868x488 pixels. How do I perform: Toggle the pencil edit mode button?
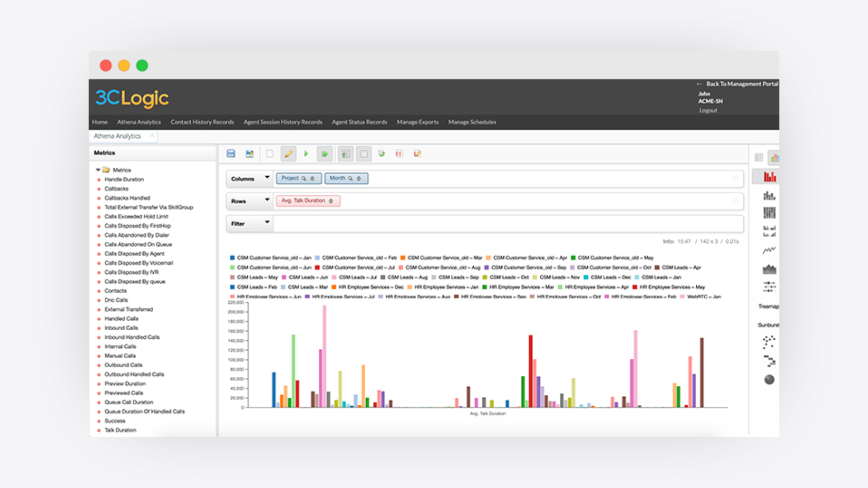coord(288,154)
